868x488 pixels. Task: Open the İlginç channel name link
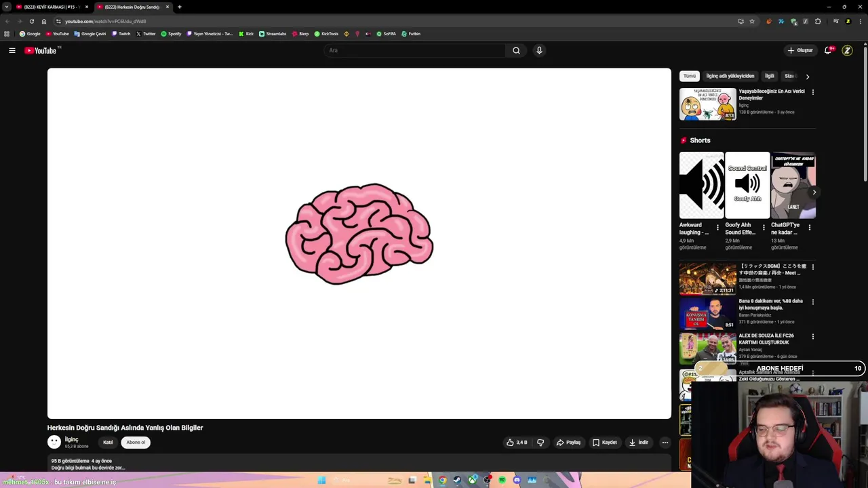[71, 439]
